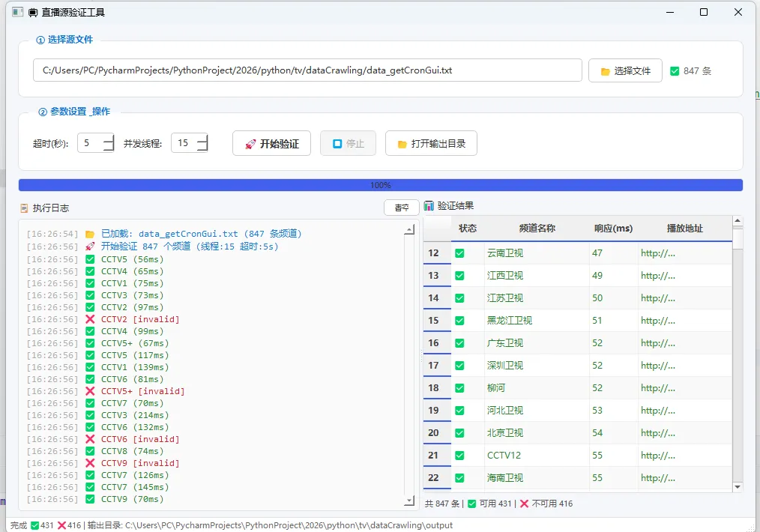
Task: Click the CCTV5+ (67ms) log line
Action: pyautogui.click(x=98, y=343)
